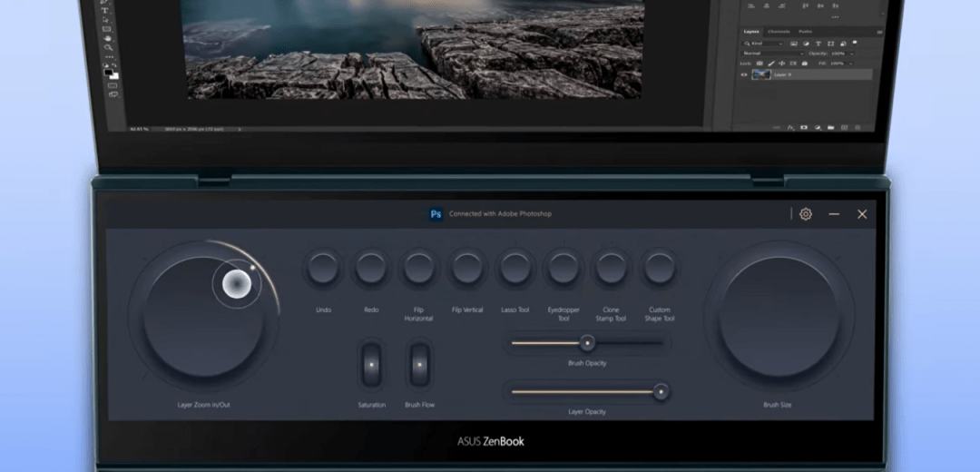Filter layers by shape layers icon
This screenshot has height=472, width=980.
(x=830, y=44)
